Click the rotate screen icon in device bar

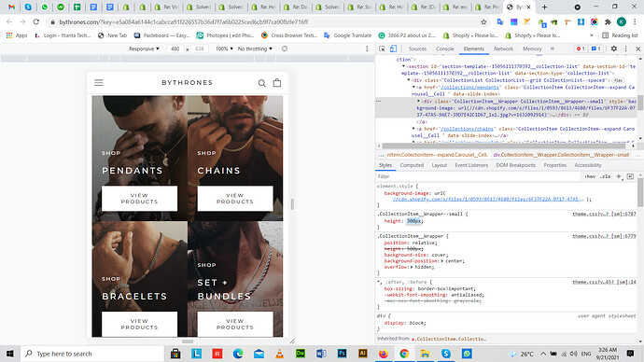285,49
